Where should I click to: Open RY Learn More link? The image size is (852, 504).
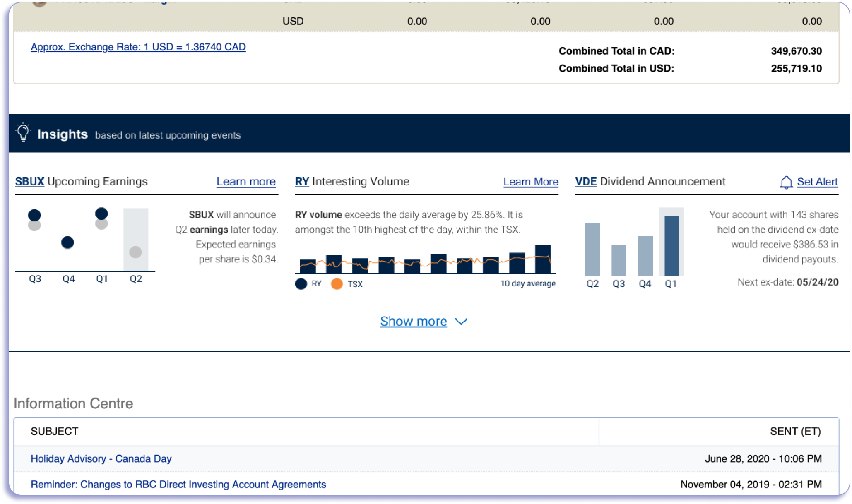530,182
